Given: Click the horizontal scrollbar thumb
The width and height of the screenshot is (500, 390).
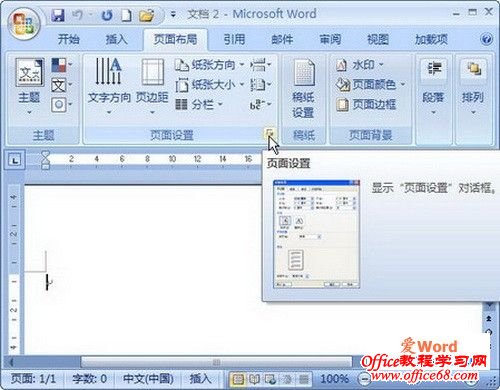Looking at the screenshot, I should coord(216,362).
